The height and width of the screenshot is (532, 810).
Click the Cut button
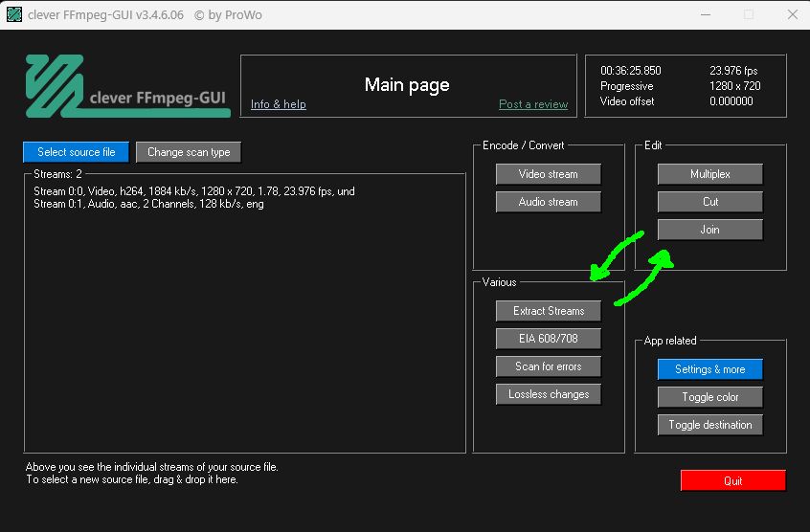pyautogui.click(x=709, y=202)
